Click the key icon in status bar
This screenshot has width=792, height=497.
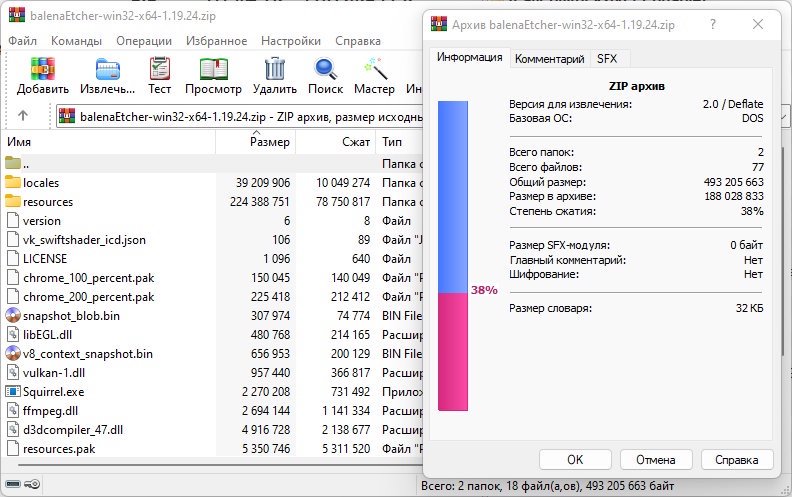point(32,484)
